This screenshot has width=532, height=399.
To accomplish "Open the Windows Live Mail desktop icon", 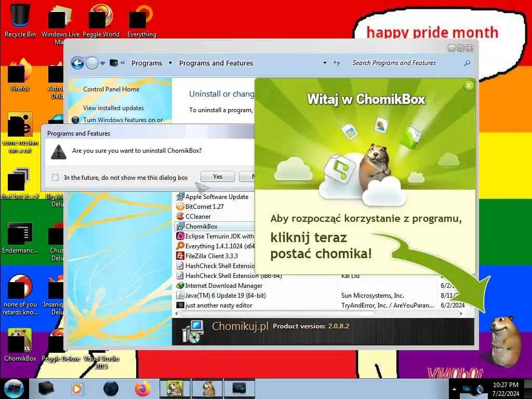I will point(60,24).
